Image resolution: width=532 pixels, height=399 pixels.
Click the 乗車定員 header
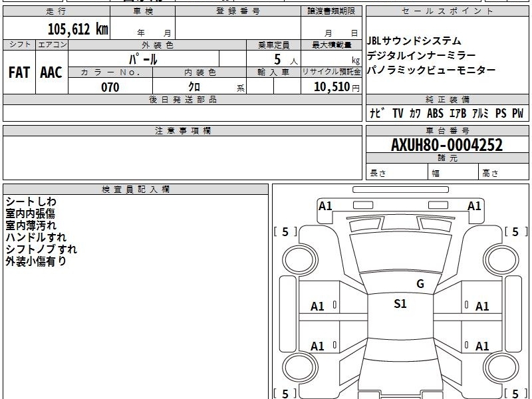click(273, 45)
